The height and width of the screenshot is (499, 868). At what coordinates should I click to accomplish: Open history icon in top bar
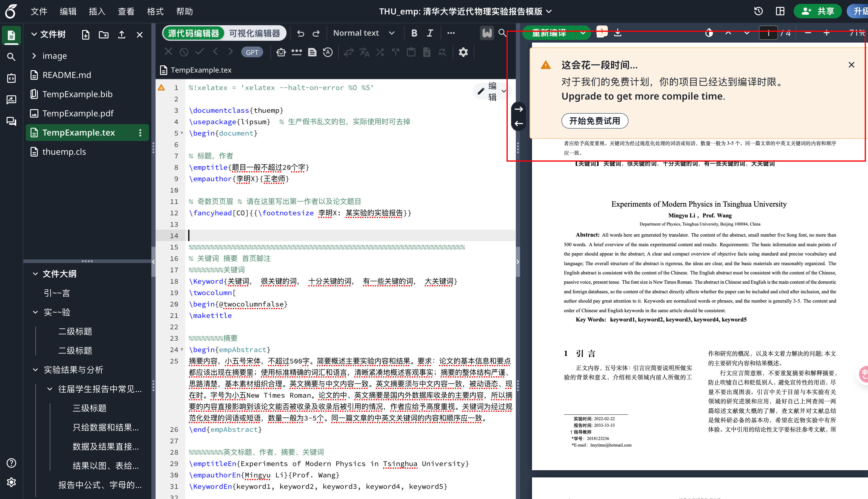(x=758, y=11)
